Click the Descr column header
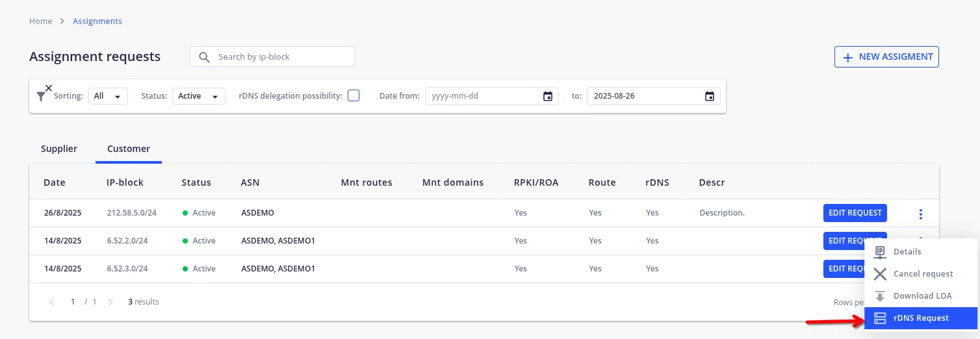The height and width of the screenshot is (339, 980). tap(712, 182)
